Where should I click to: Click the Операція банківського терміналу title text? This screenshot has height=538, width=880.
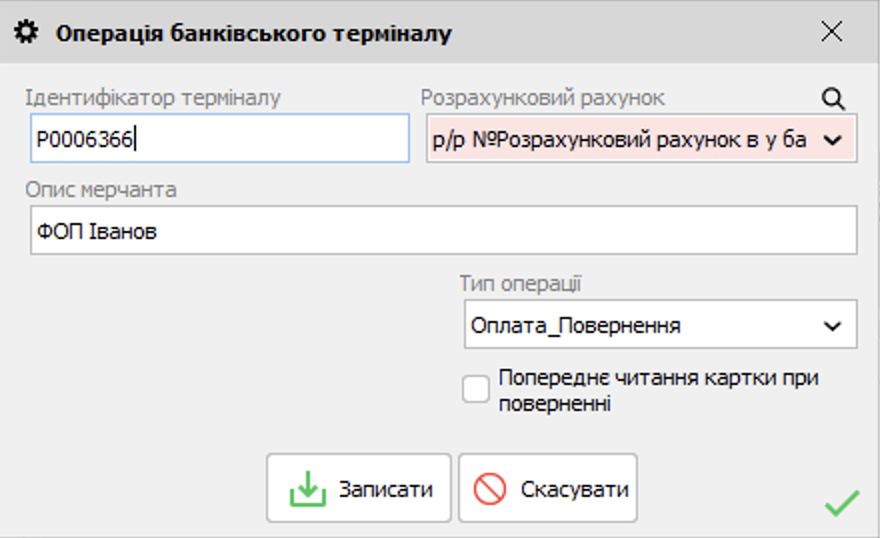[x=254, y=34]
